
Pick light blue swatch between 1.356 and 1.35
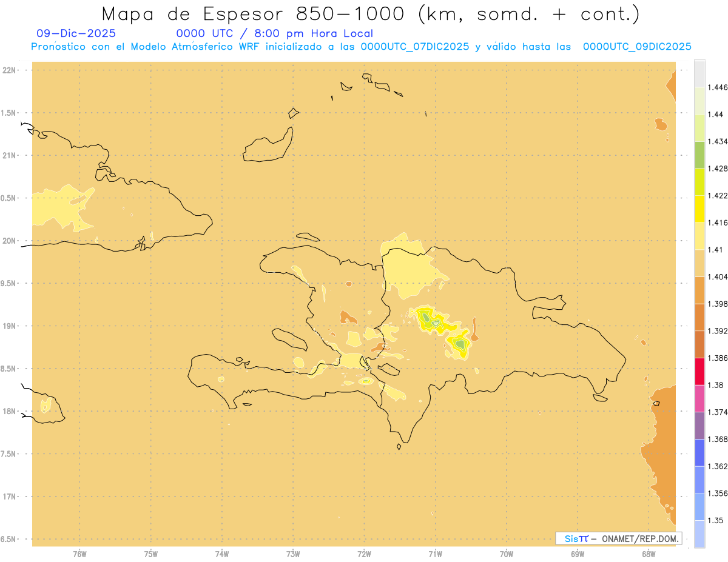click(699, 507)
